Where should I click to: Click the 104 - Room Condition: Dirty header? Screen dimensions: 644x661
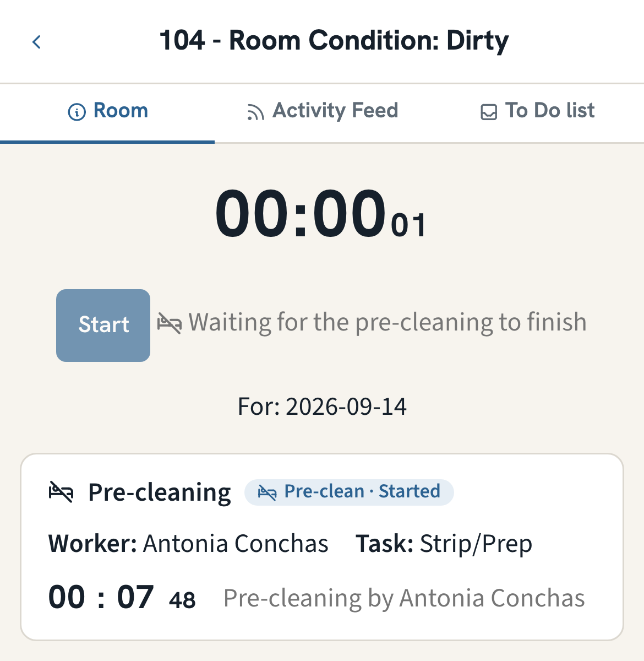pos(334,41)
